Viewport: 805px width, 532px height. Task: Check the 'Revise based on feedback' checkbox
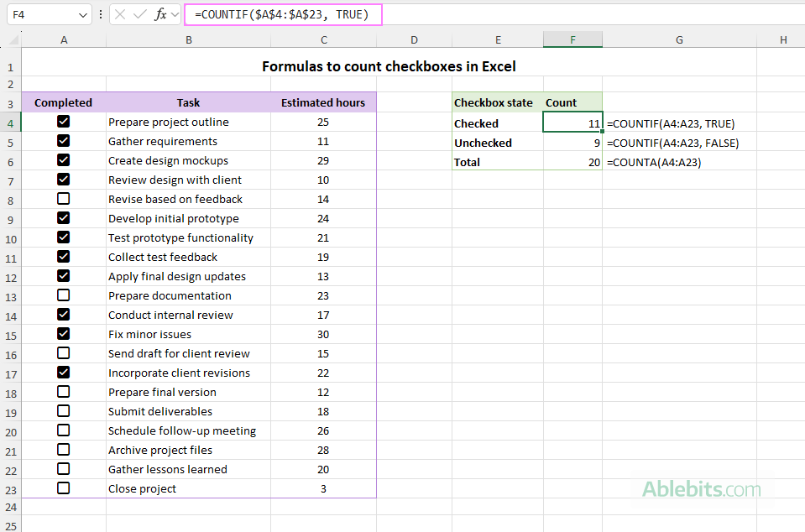click(x=63, y=199)
